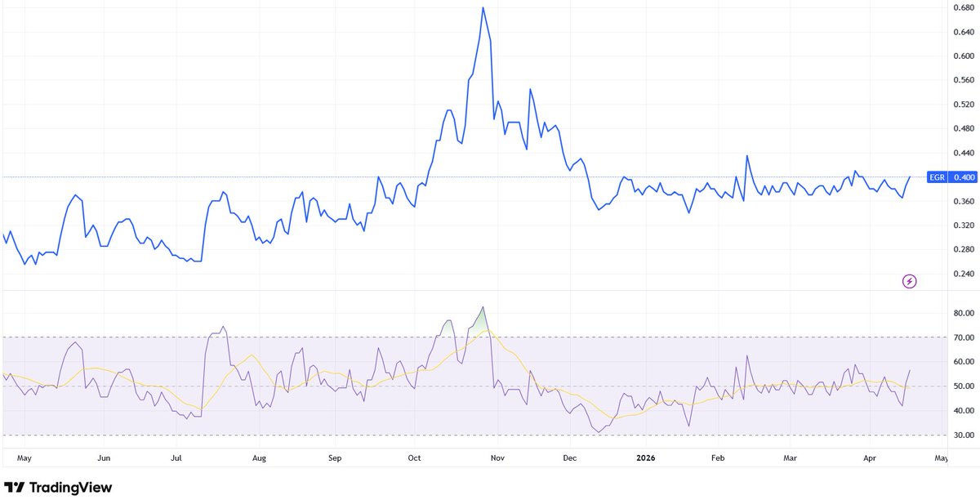The width and height of the screenshot is (980, 500).
Task: Click the RSI 40.00 axis label
Action: [964, 411]
